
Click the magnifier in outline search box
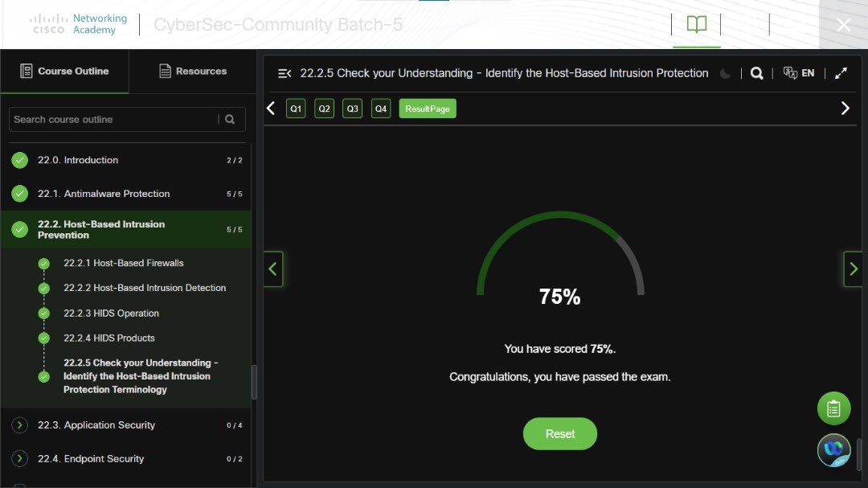tap(230, 119)
